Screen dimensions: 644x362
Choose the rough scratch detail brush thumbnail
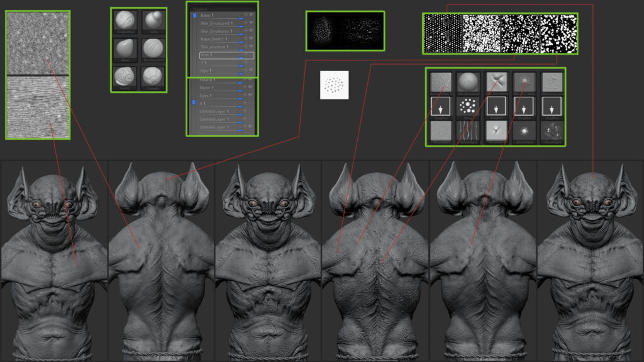pyautogui.click(x=552, y=82)
